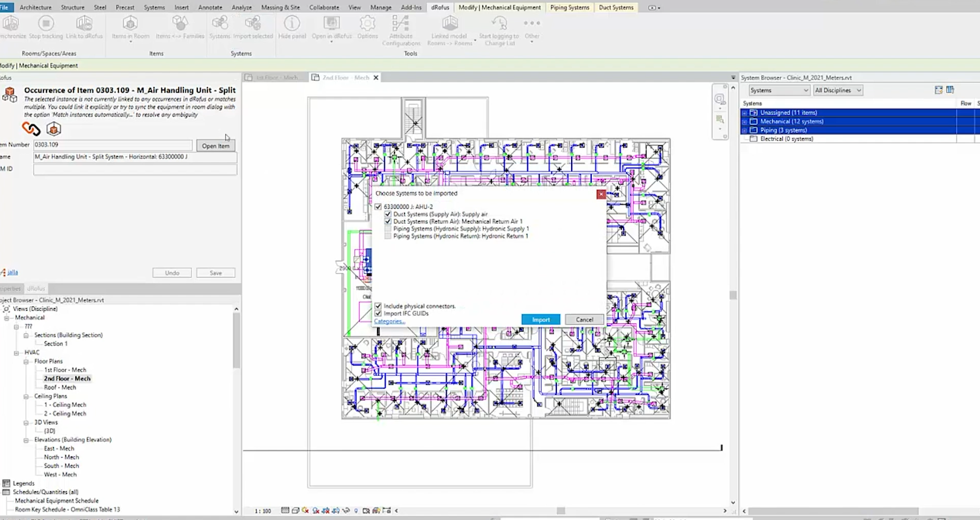The width and height of the screenshot is (980, 520).
Task: Toggle the 63300000 J: AHU-2 checkbox
Action: (x=378, y=207)
